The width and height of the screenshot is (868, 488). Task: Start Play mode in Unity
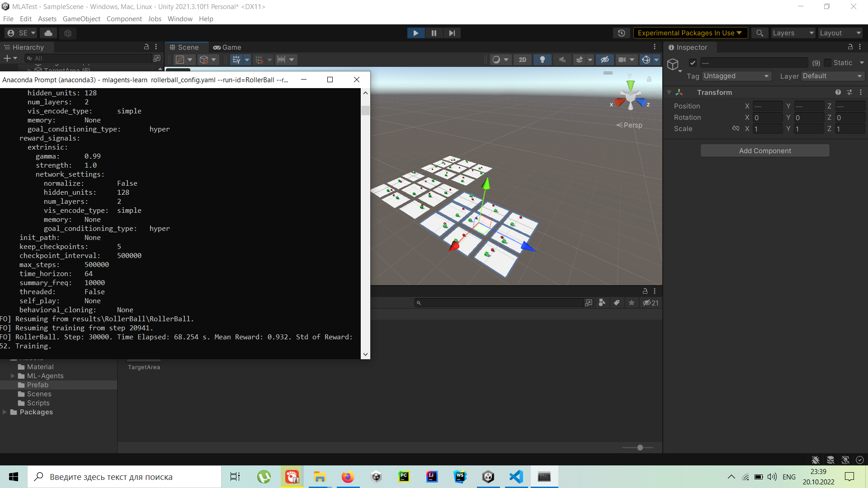coord(415,33)
